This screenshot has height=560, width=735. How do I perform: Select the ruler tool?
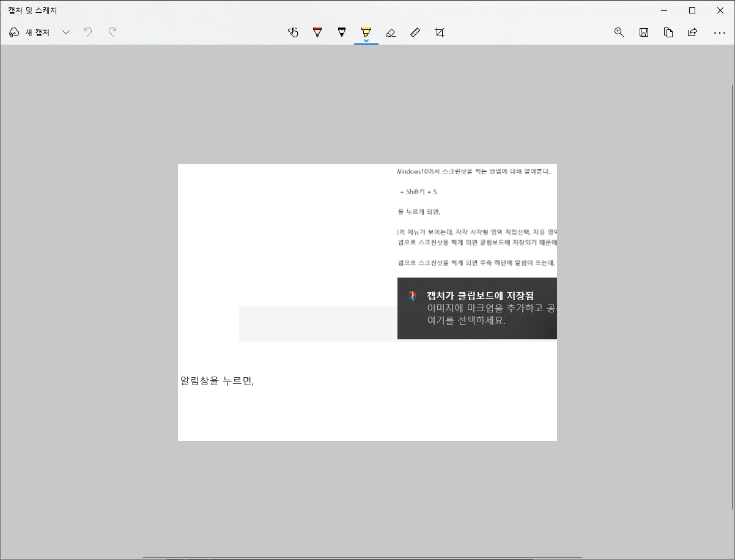[415, 32]
